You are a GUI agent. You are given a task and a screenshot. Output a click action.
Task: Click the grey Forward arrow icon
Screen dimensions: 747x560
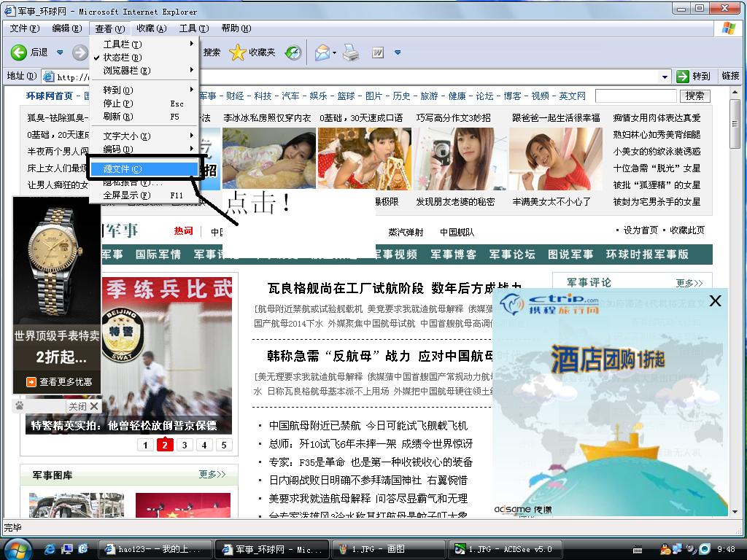coord(80,52)
